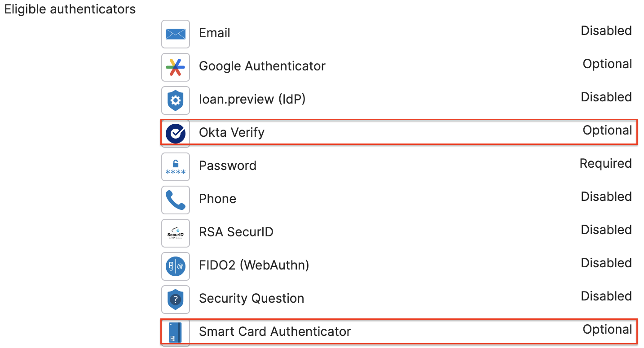Click the Disabled status for Phone
The width and height of the screenshot is (644, 348).
click(x=606, y=197)
